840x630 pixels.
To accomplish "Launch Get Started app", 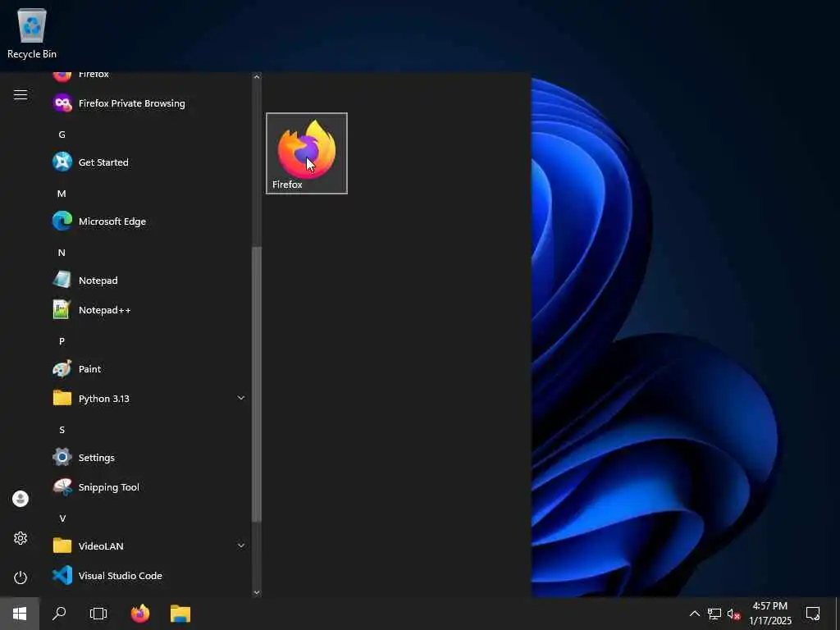I will tap(148, 162).
